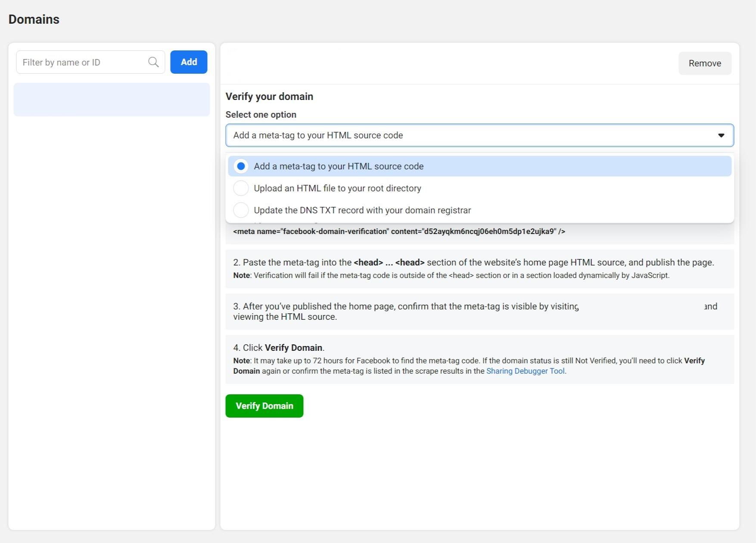Select the "Add a meta-tag to your HTML source code" radio

click(241, 166)
